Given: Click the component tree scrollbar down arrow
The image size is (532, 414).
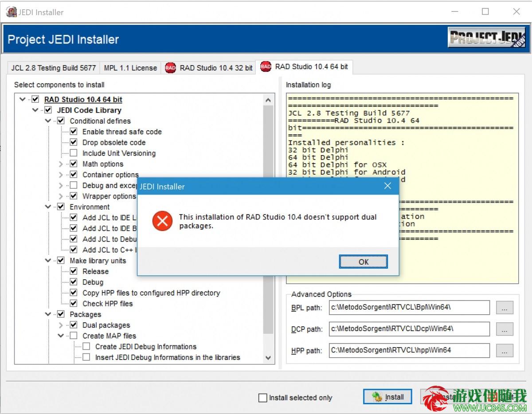Looking at the screenshot, I should (268, 358).
